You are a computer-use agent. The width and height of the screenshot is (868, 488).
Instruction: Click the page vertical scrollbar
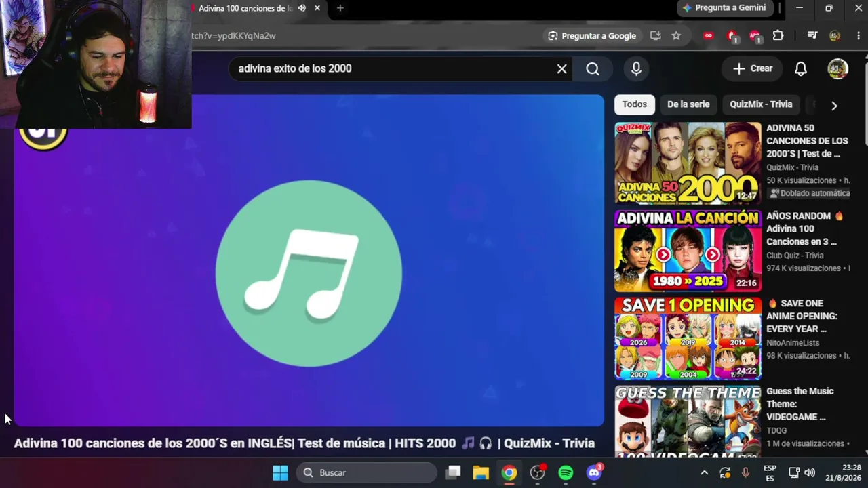[x=865, y=102]
